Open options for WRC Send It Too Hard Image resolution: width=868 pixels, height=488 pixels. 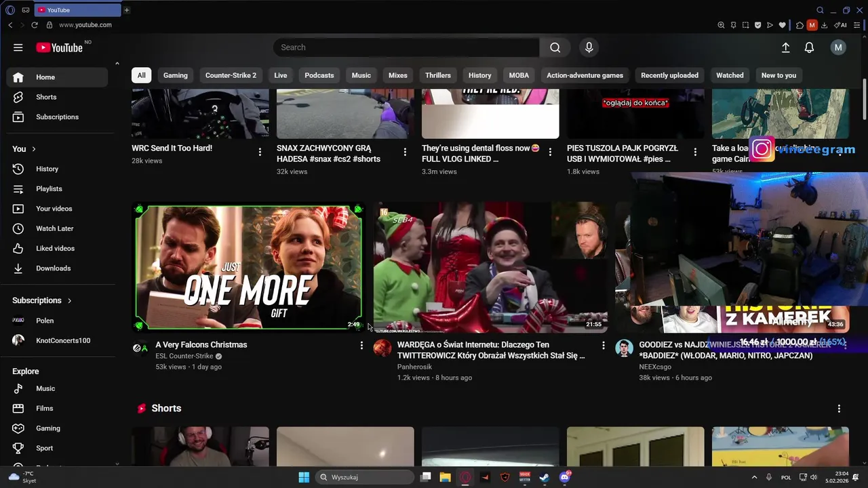260,152
